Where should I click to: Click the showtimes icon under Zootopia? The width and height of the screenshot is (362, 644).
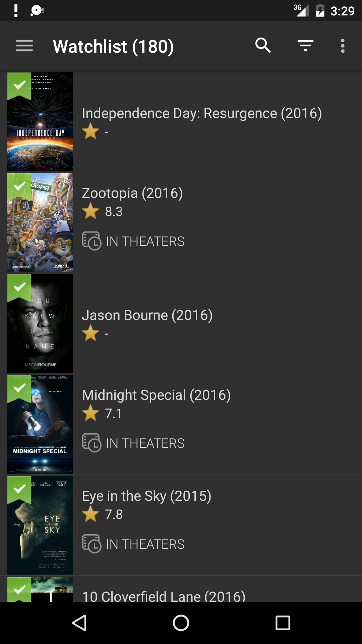pyautogui.click(x=92, y=241)
